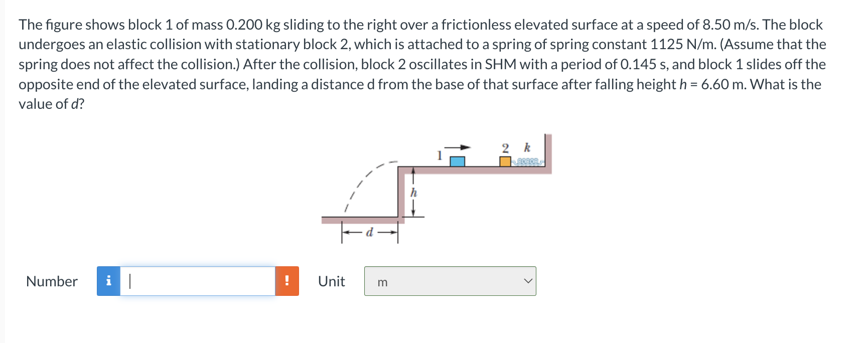Select block 2, the orange block in the figure
868x343 pixels.
click(x=505, y=161)
